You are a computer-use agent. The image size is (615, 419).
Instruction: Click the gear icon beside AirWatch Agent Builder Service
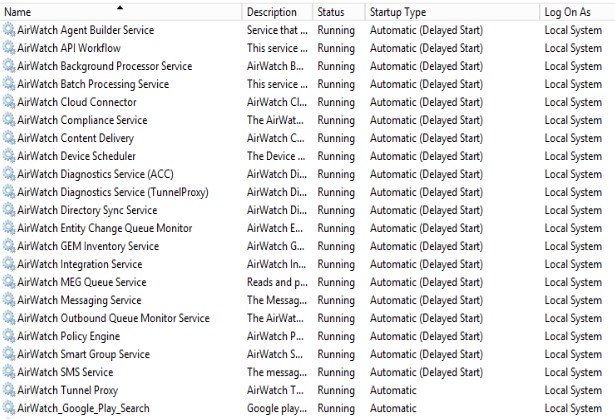pos(9,30)
